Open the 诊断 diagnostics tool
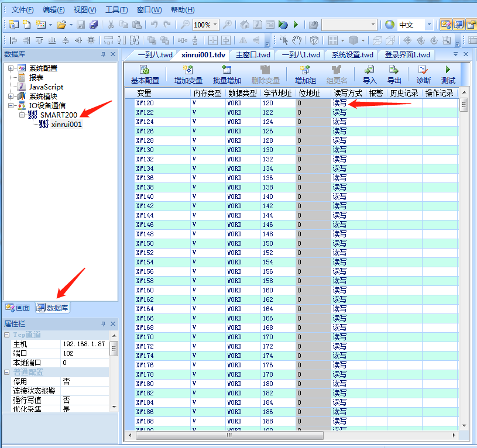Viewport: 477px width, 448px height. tap(423, 70)
